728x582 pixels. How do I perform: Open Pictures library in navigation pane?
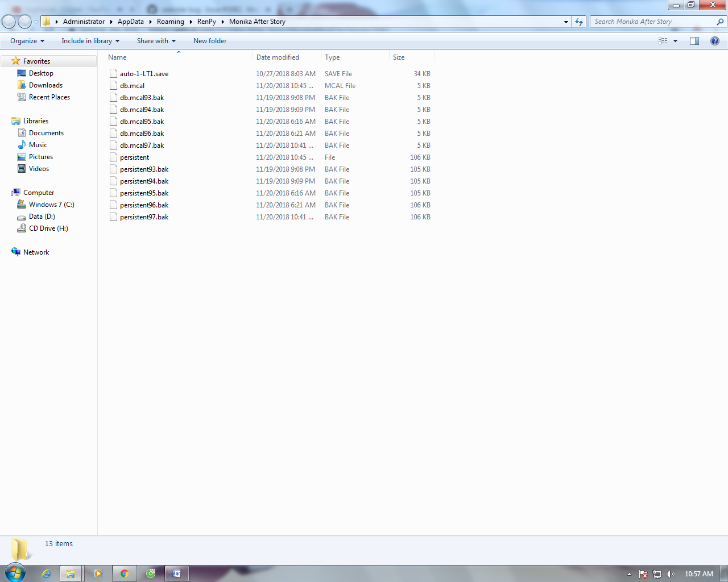coord(41,157)
